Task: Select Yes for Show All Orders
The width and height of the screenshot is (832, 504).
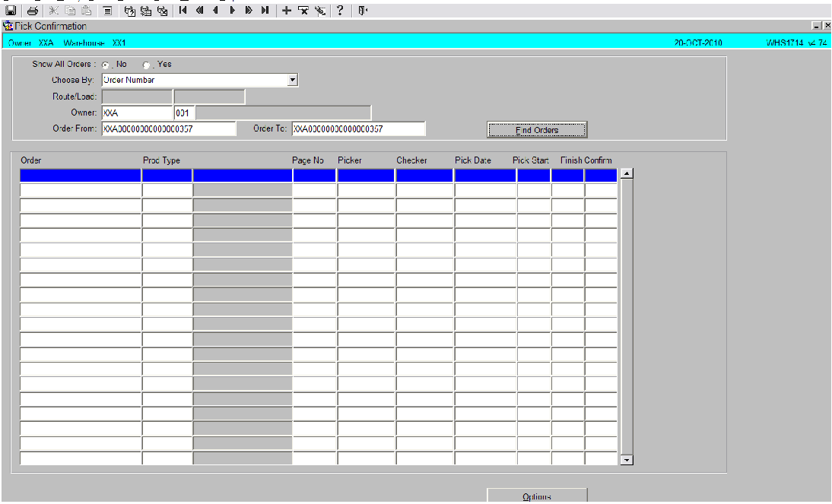Action: click(x=146, y=65)
